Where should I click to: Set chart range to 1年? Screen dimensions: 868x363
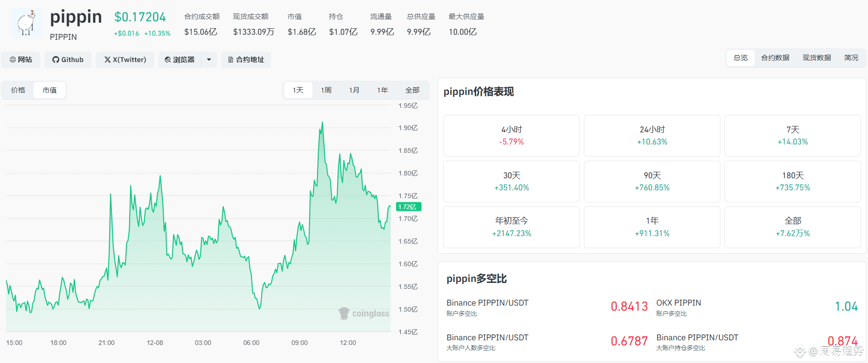[x=383, y=90]
